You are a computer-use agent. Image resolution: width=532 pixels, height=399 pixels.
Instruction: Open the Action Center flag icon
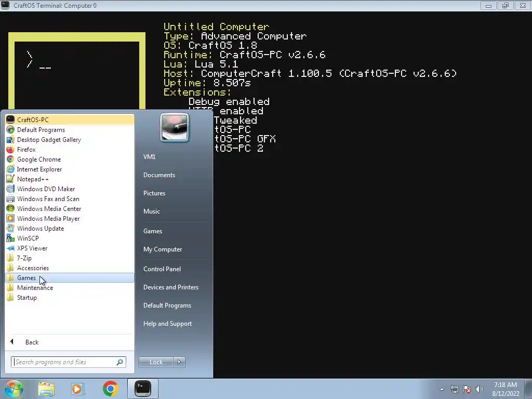[x=467, y=389]
